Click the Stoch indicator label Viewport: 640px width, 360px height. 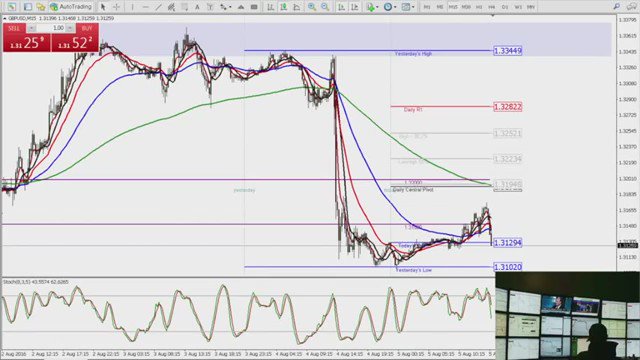tap(36, 282)
